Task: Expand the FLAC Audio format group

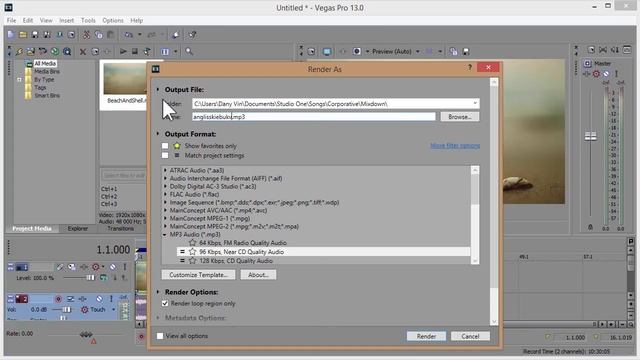Action: [x=165, y=195]
